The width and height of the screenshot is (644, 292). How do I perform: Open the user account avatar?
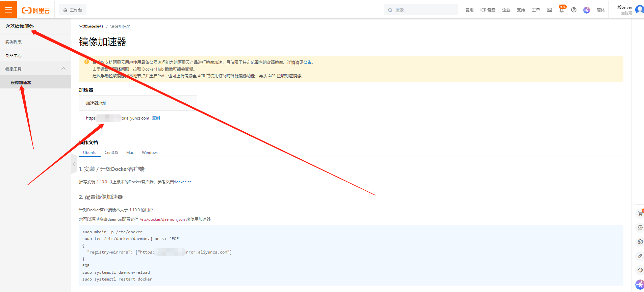(640, 9)
